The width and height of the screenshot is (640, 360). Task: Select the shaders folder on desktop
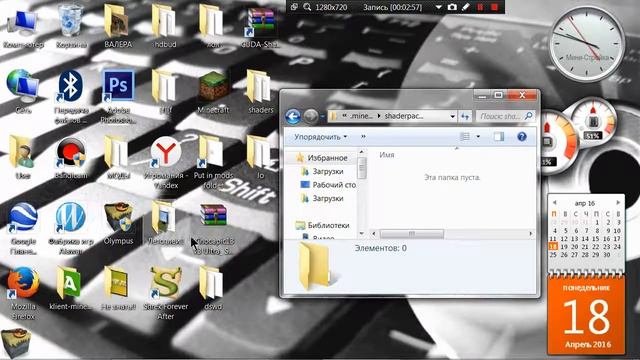pyautogui.click(x=260, y=92)
